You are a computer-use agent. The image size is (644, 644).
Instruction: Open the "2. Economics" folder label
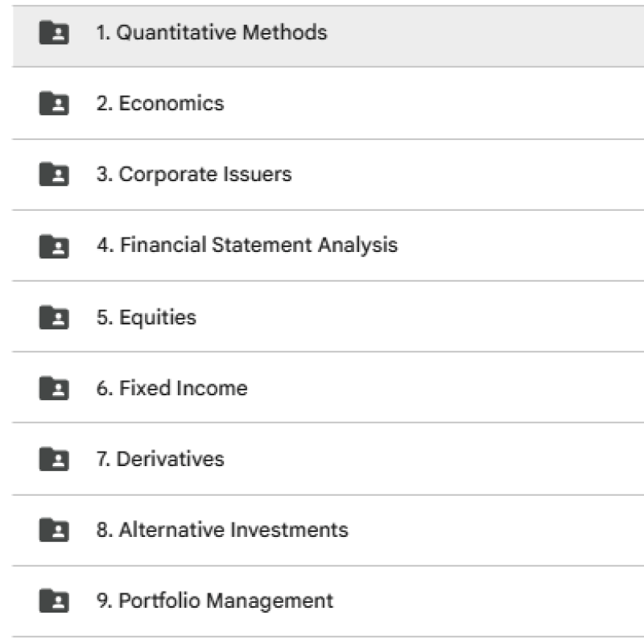[x=160, y=103]
